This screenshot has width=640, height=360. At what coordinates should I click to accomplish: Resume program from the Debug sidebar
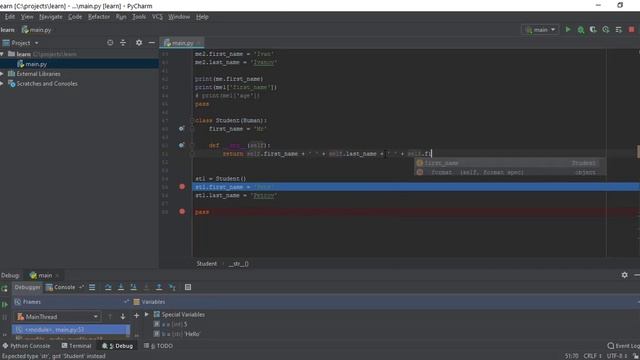pyautogui.click(x=4, y=304)
